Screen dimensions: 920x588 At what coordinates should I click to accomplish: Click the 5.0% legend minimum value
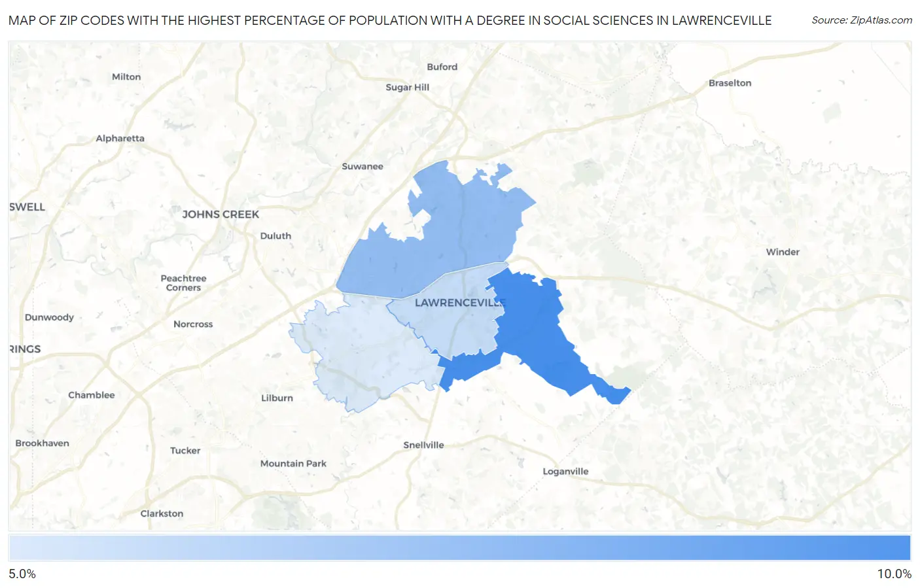22,574
